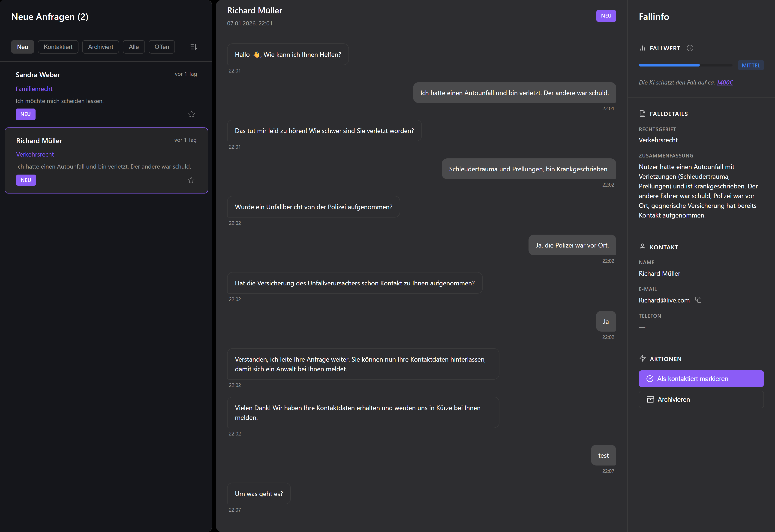Activate the Kontaktiert filter
Image resolution: width=775 pixels, height=532 pixels.
(58, 47)
